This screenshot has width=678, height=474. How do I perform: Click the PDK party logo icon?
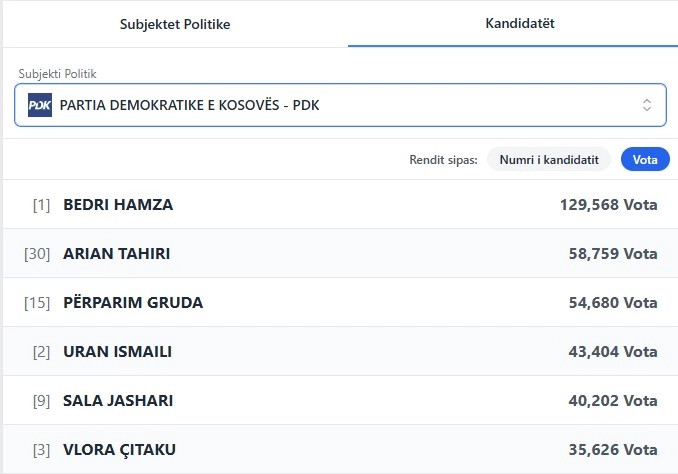(40, 105)
